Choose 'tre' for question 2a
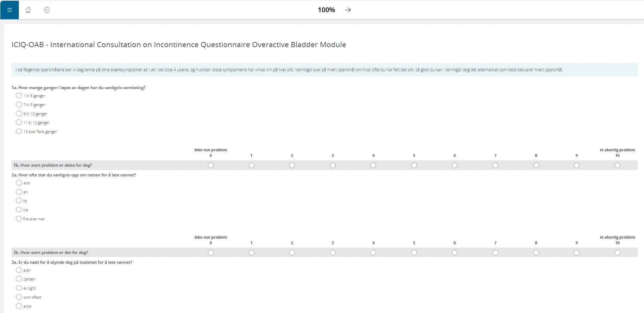Screen dimensions: 644x313 click(19, 210)
